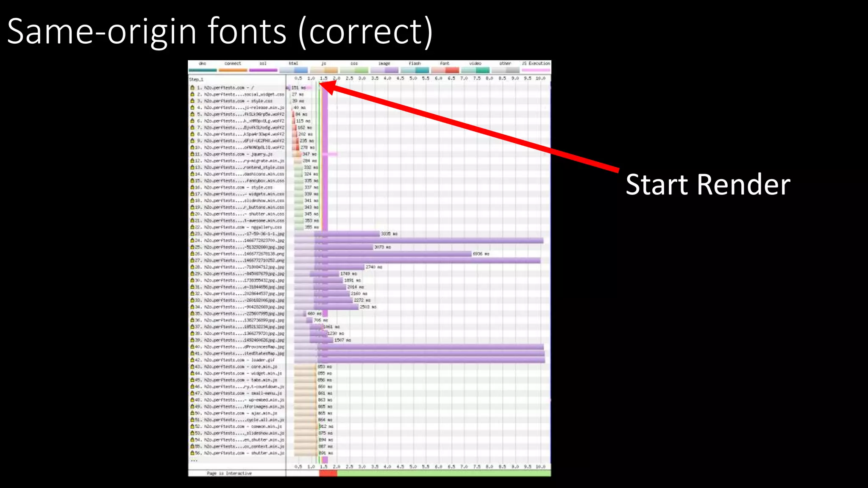The image size is (868, 488).
Task: Click the 'flash' legend label
Action: (415, 64)
